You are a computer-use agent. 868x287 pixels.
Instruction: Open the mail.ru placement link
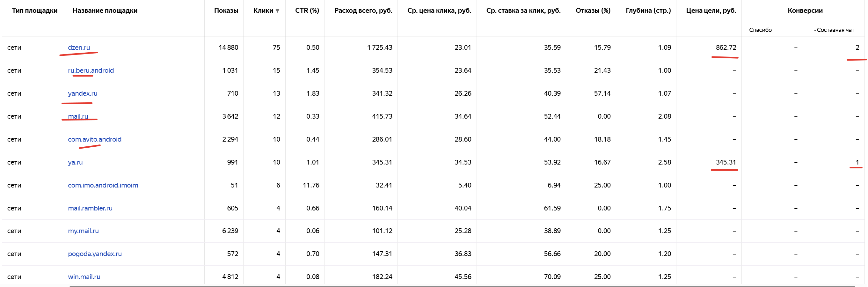78,116
